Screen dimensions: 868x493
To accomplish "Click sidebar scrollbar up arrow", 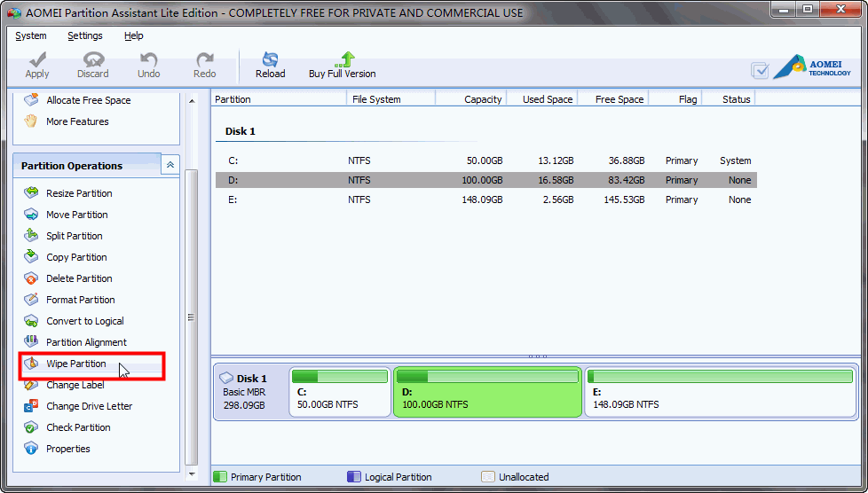I will pos(192,101).
